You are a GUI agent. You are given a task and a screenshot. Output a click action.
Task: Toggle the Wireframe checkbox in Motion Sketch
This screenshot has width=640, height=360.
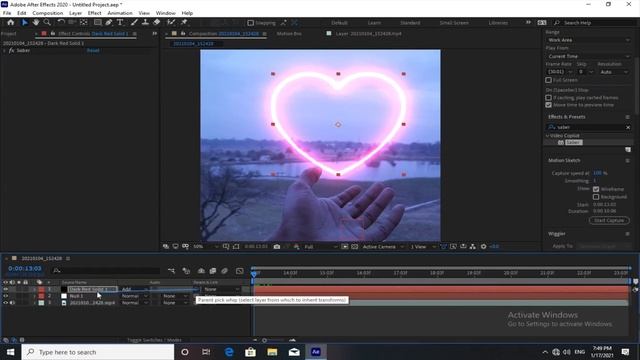[596, 189]
